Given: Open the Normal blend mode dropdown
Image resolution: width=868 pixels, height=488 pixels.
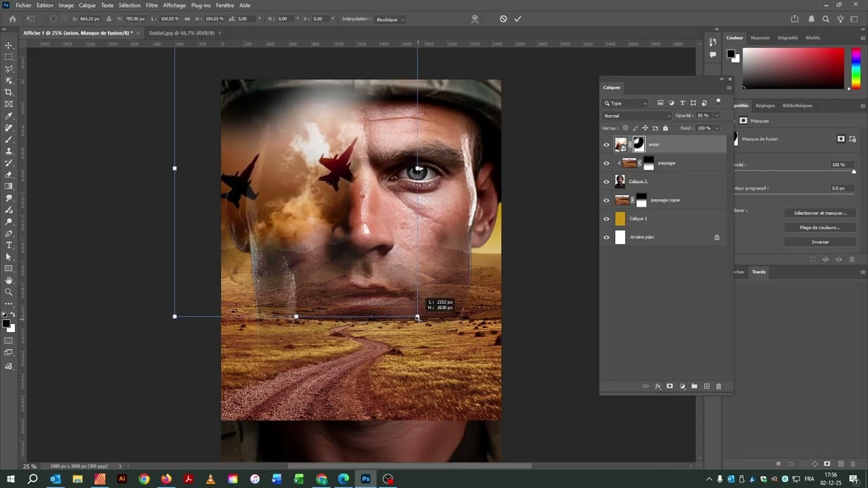Looking at the screenshot, I should click(x=636, y=116).
